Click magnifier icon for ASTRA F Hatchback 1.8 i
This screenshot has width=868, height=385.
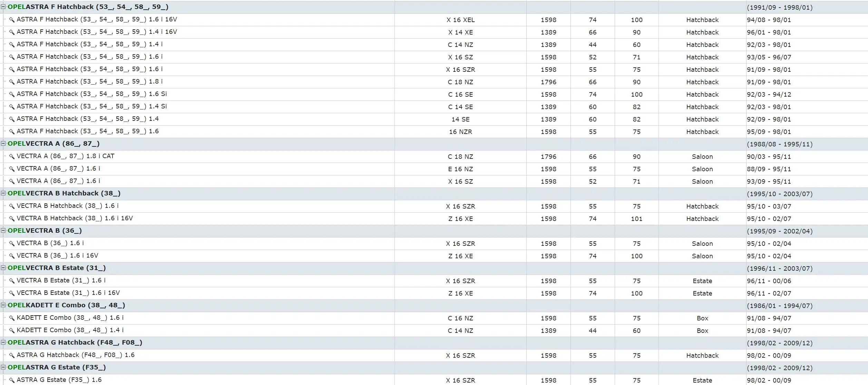tap(12, 82)
